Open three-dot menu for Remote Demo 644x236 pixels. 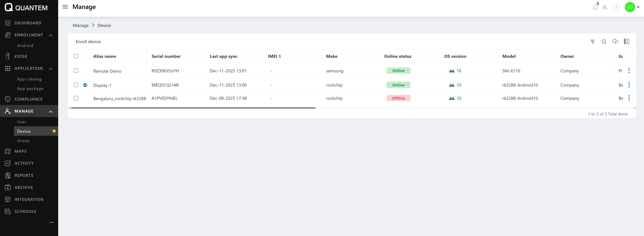pyautogui.click(x=629, y=71)
